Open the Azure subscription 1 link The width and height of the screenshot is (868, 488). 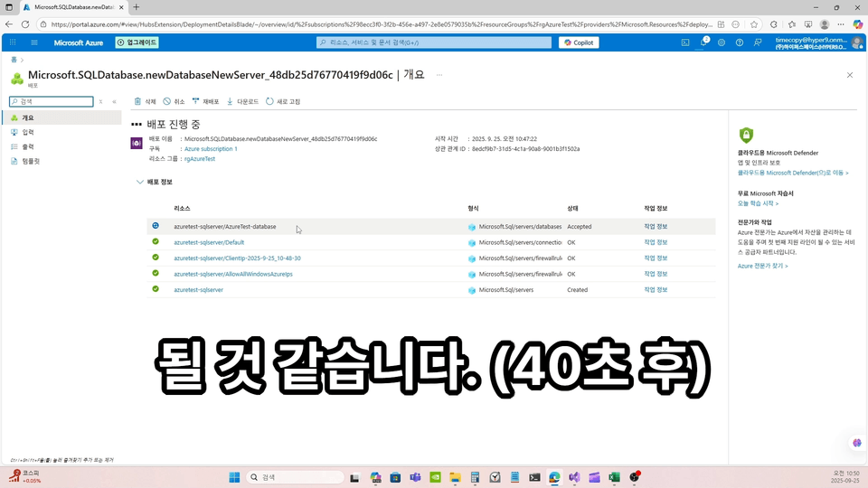pyautogui.click(x=211, y=149)
